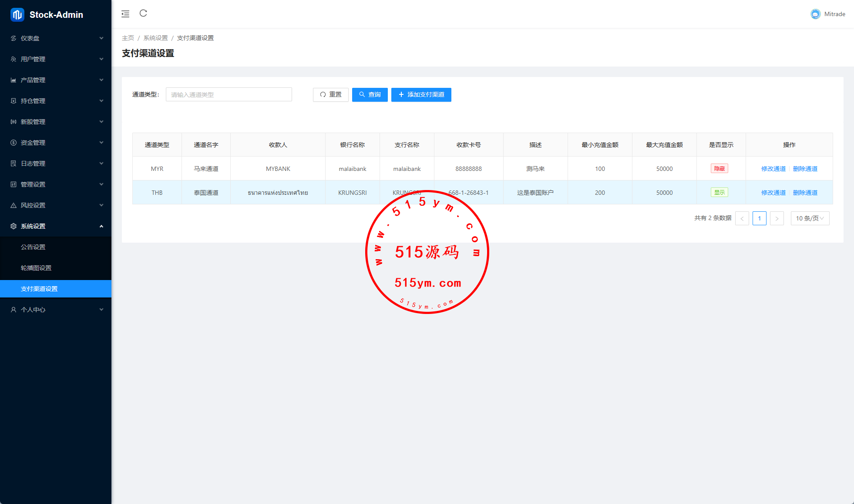Click 修改通道 link for THB row

click(773, 193)
